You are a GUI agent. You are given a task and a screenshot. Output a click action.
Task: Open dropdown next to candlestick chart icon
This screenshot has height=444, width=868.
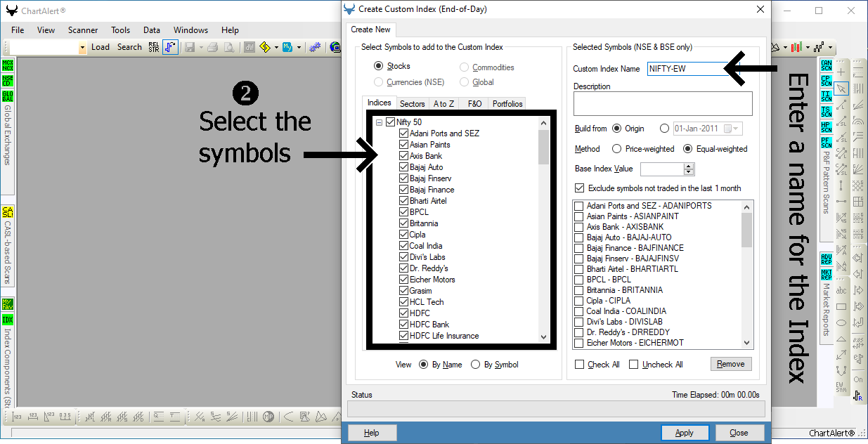(x=808, y=47)
